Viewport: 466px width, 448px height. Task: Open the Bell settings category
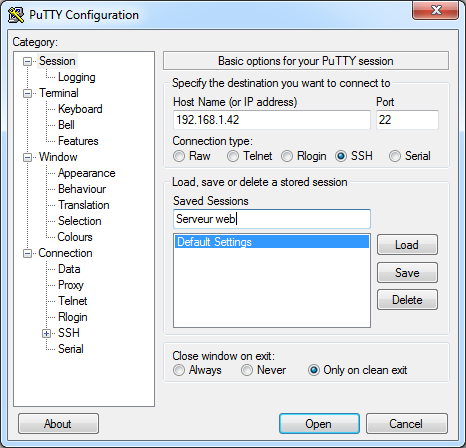[x=66, y=125]
